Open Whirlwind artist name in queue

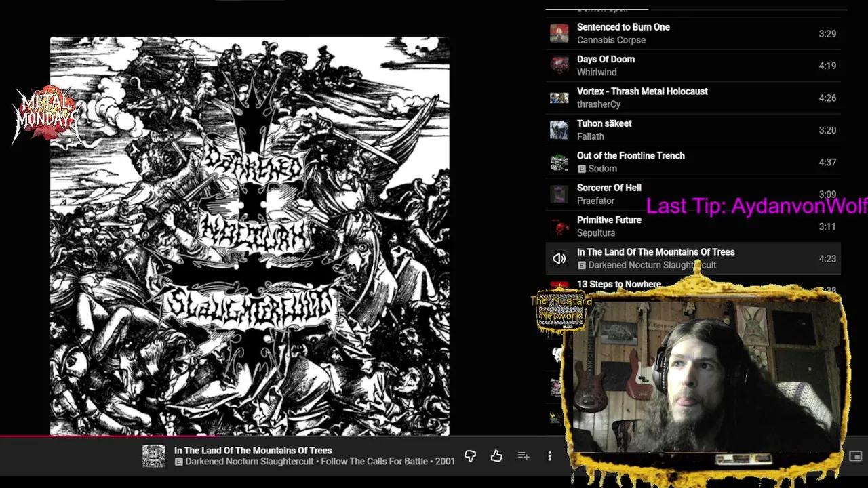click(x=597, y=72)
